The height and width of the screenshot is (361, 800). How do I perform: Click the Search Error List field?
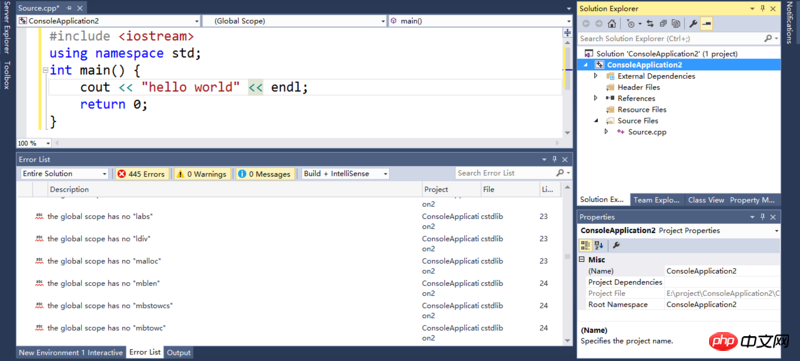[512, 173]
